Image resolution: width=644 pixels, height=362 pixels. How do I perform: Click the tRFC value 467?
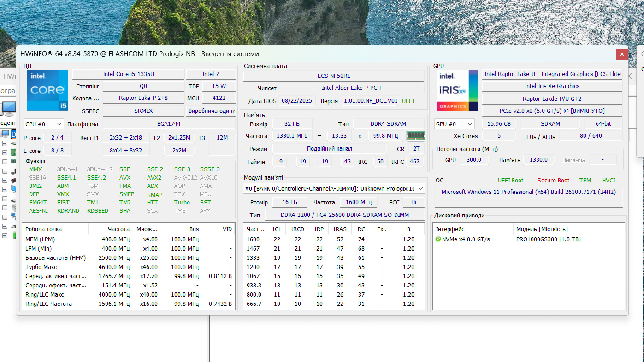coord(414,162)
